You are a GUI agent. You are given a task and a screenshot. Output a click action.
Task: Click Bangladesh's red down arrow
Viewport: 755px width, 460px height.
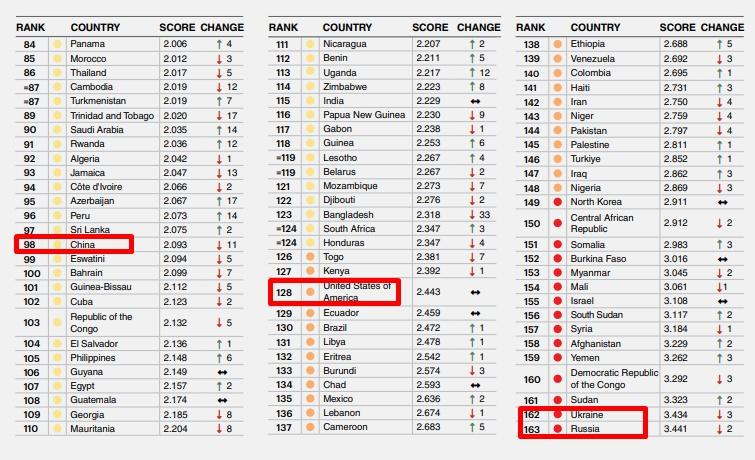pos(471,215)
